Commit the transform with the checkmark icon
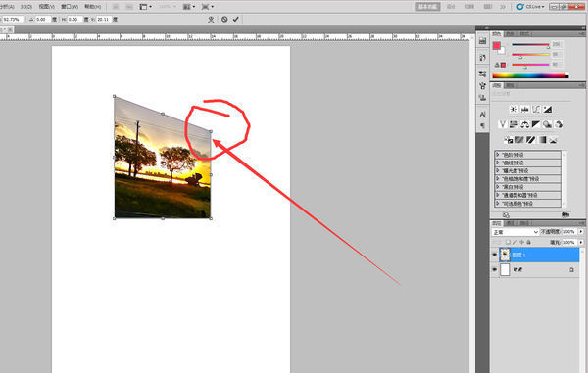Screen dimensions: 588x373 [236, 20]
